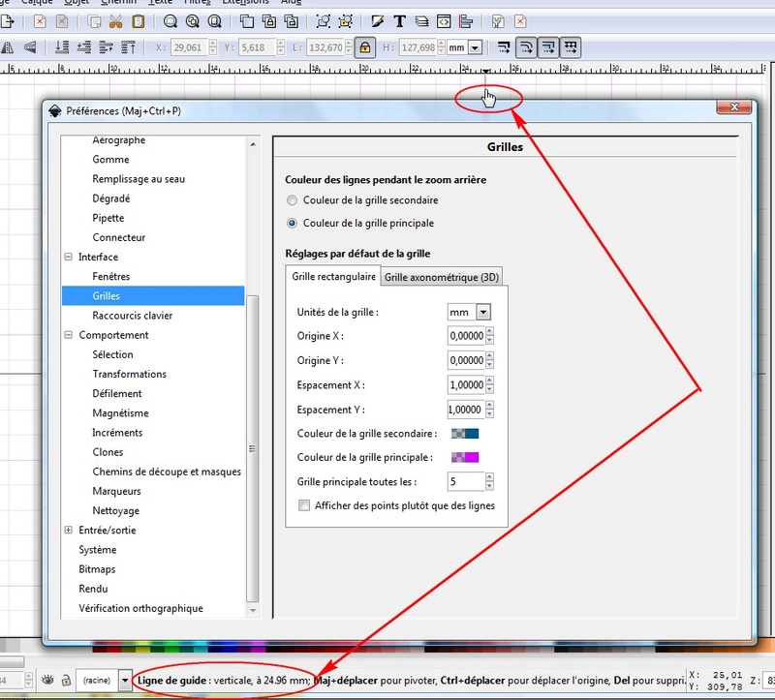This screenshot has height=700, width=775.
Task: Switch to Grille rectangulaire tab
Action: pos(333,276)
